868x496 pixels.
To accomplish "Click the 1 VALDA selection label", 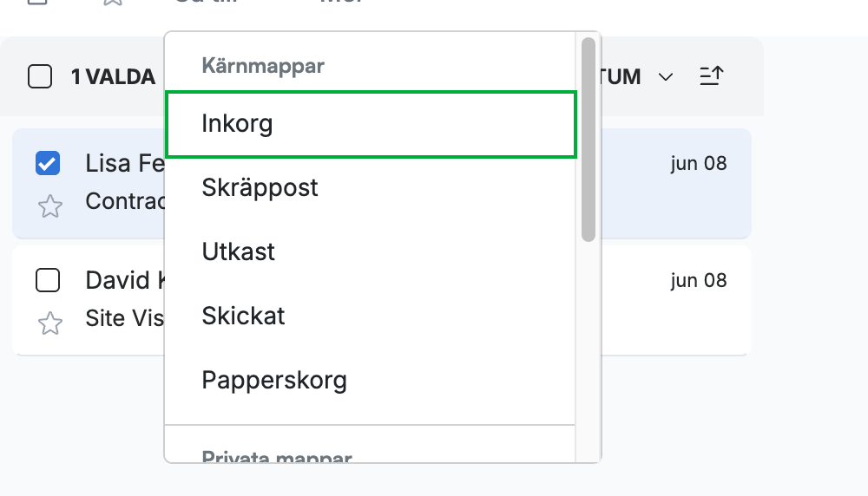I will click(114, 77).
